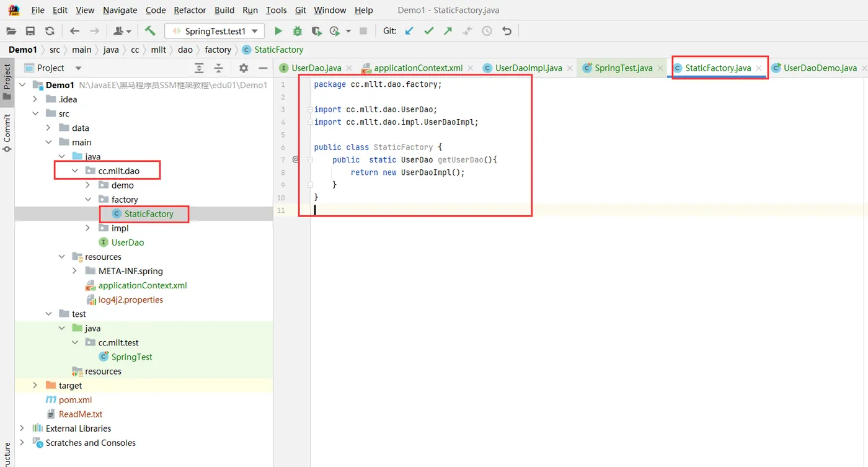Open the SpringTest.test1 run configuration dropdown
Image resolution: width=868 pixels, height=467 pixels.
coord(215,31)
